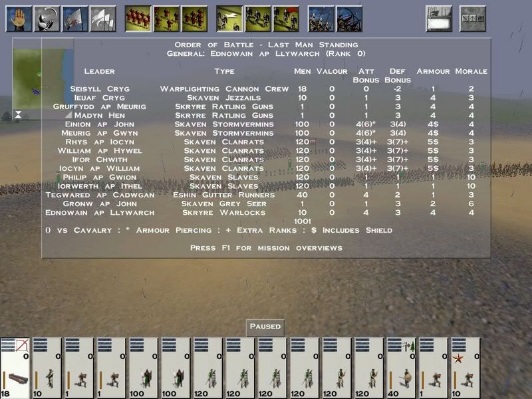Select the unit card showing 40 men
This screenshot has width=532, height=399.
pyautogui.click(x=401, y=368)
